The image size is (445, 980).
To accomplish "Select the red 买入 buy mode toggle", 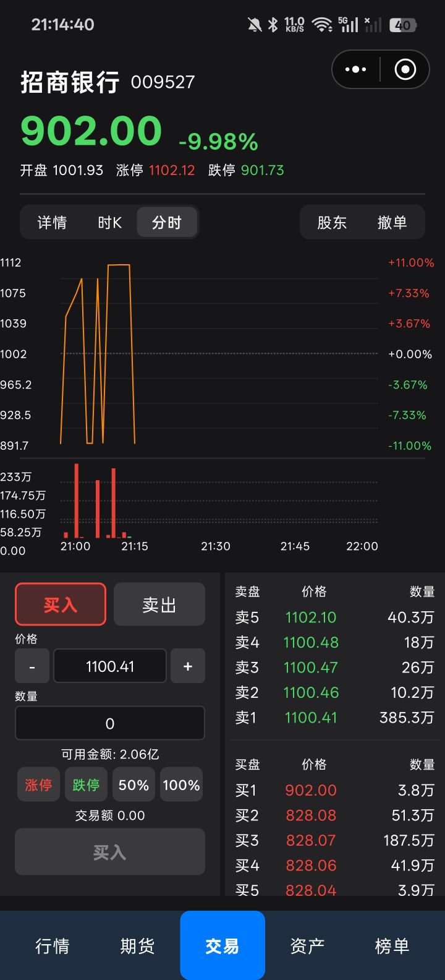I will [x=61, y=604].
